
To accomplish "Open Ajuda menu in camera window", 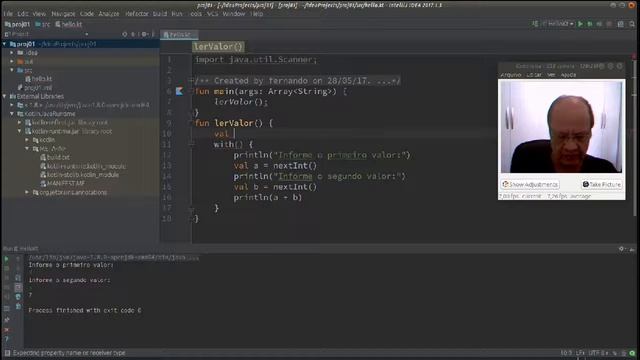I will click(568, 75).
